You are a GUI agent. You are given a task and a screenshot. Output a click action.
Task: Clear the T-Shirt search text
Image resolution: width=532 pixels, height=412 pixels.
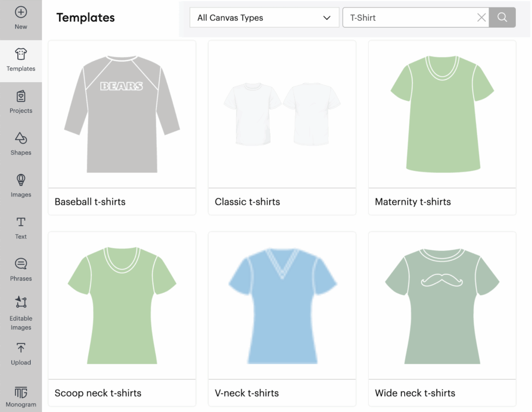(x=482, y=18)
